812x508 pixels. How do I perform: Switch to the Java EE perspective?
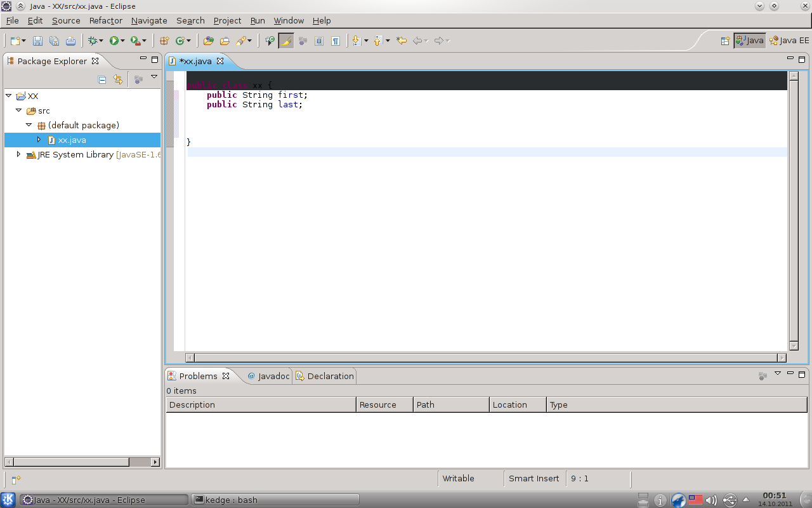click(789, 41)
